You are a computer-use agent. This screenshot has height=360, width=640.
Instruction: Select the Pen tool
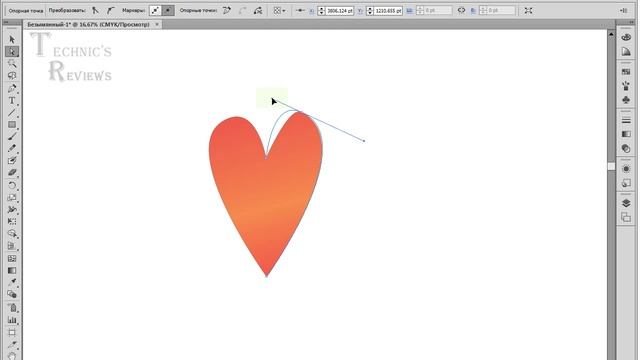click(12, 88)
